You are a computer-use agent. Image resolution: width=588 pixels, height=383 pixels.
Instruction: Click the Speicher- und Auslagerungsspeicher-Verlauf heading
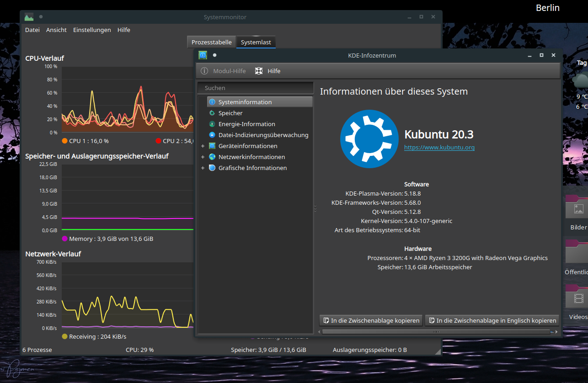point(97,156)
